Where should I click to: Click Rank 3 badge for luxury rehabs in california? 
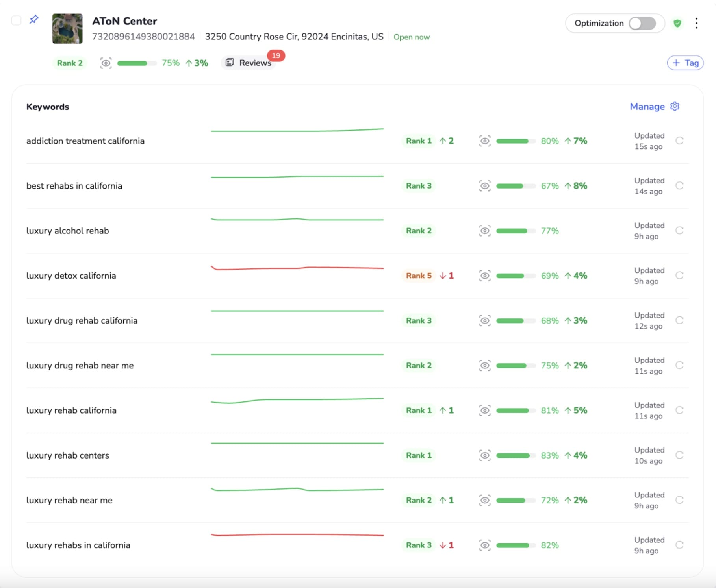[x=419, y=545]
